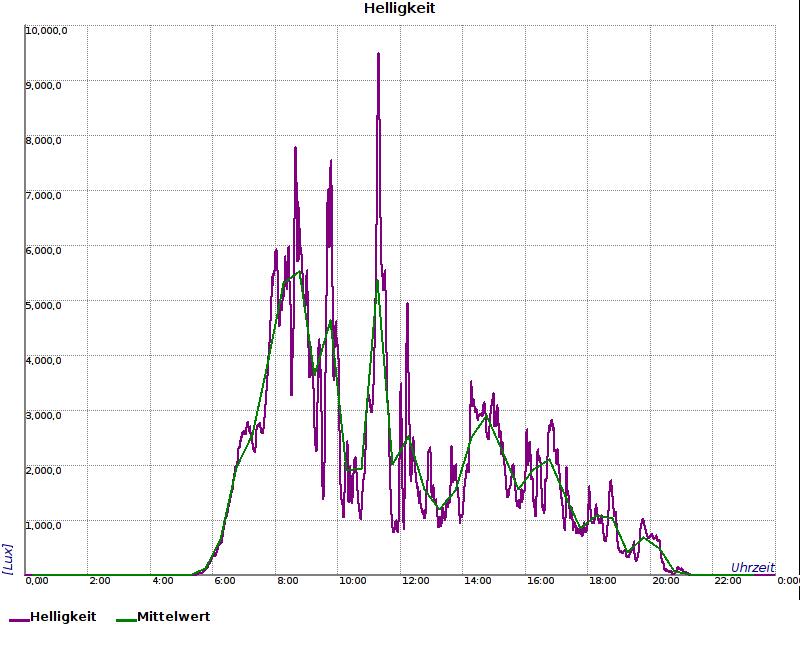This screenshot has width=800, height=650.
Task: Click the 2,000,0 y-axis value
Action: coord(43,470)
